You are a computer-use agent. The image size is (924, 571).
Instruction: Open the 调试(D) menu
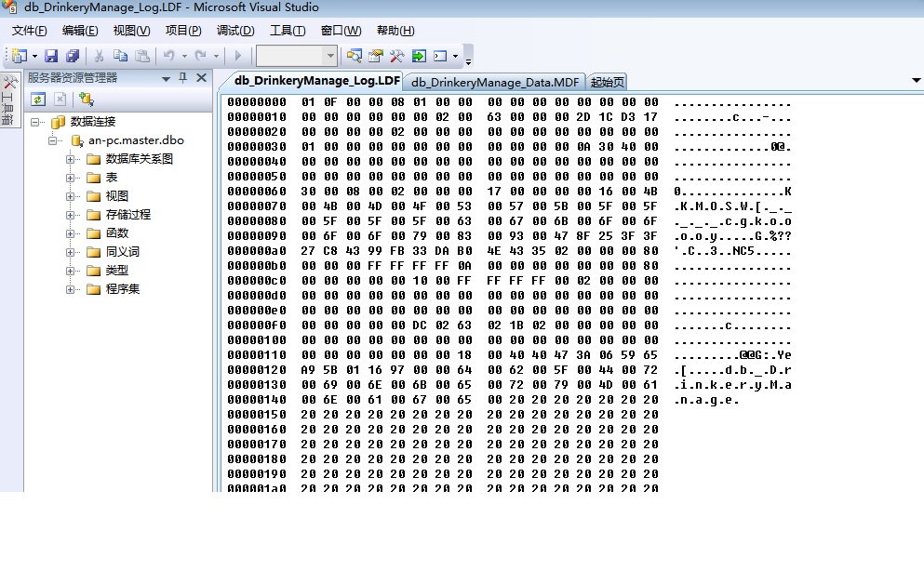click(235, 31)
